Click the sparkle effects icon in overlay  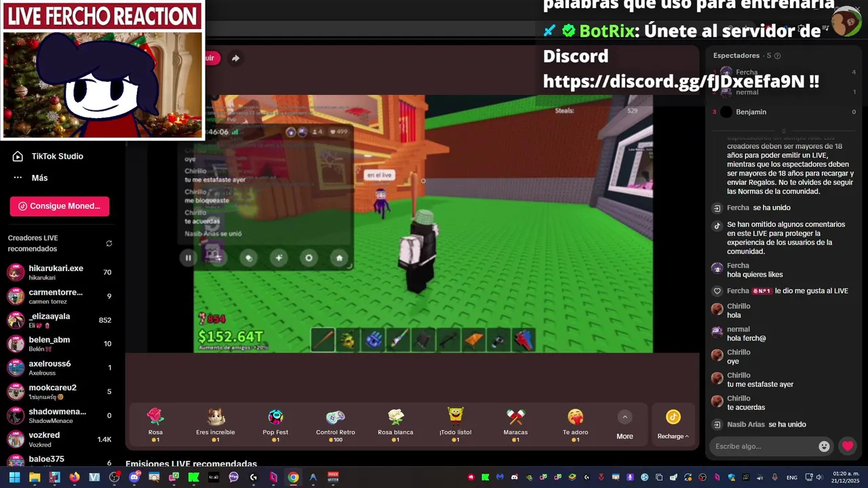tap(279, 258)
